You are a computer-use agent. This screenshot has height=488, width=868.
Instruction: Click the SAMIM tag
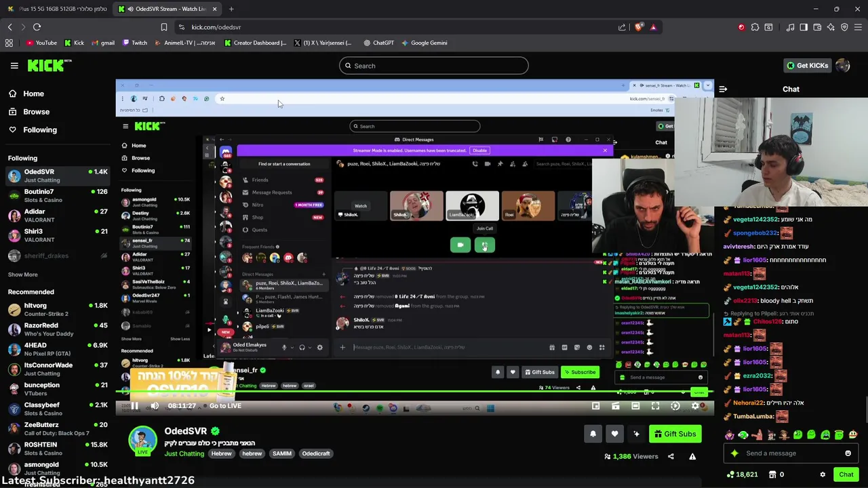pos(281,453)
